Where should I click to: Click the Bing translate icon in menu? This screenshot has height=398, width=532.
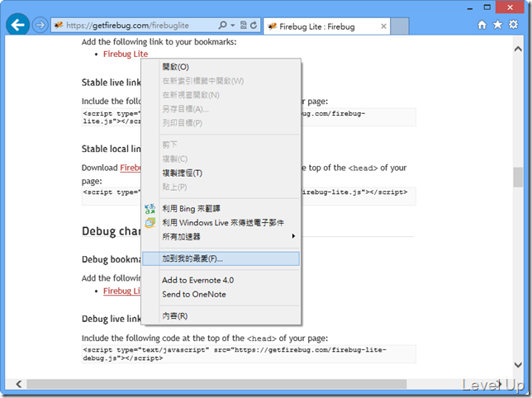coord(150,209)
